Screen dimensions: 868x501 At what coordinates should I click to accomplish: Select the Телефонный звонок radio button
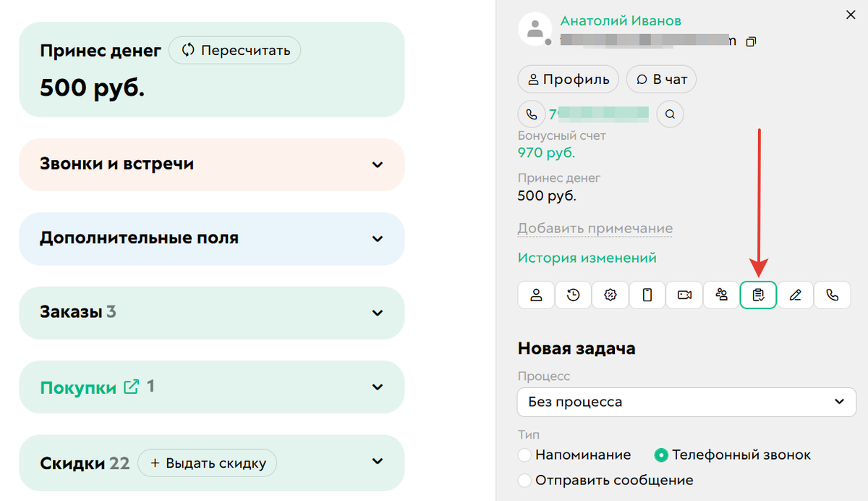click(x=660, y=455)
